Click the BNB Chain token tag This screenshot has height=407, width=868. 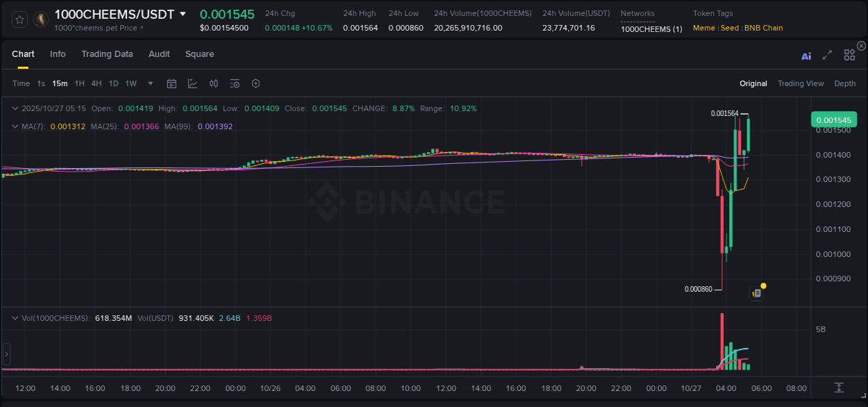763,28
